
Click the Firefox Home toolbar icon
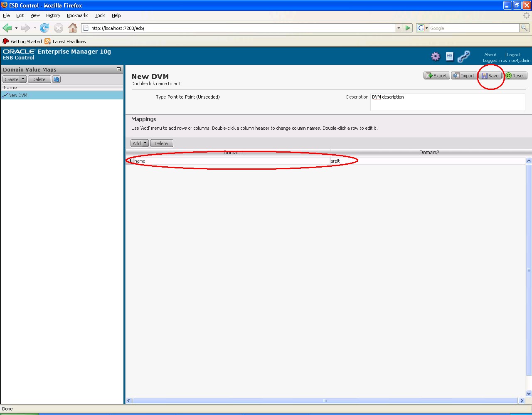(73, 28)
